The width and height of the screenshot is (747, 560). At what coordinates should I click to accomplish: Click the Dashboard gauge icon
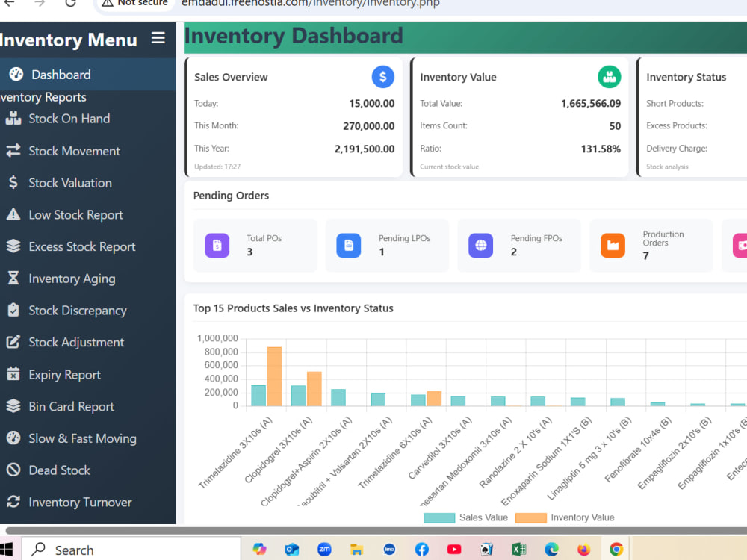16,74
